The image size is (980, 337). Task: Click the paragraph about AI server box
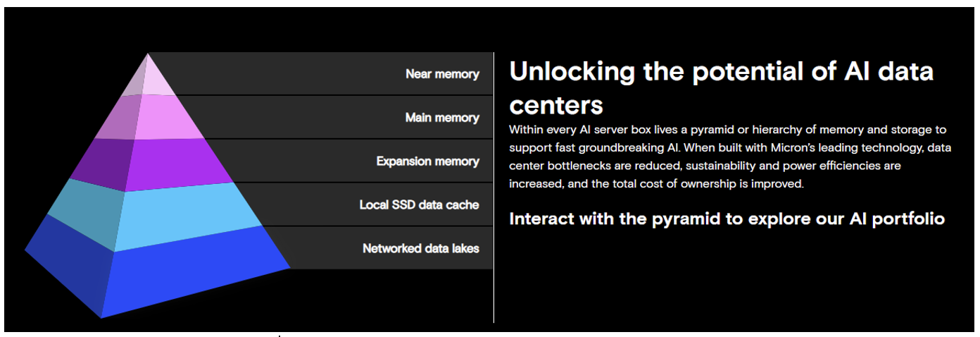point(728,157)
